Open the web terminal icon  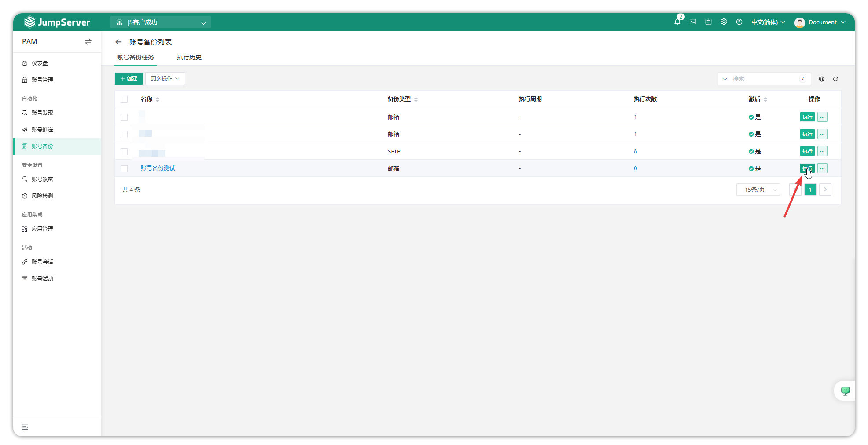point(693,22)
